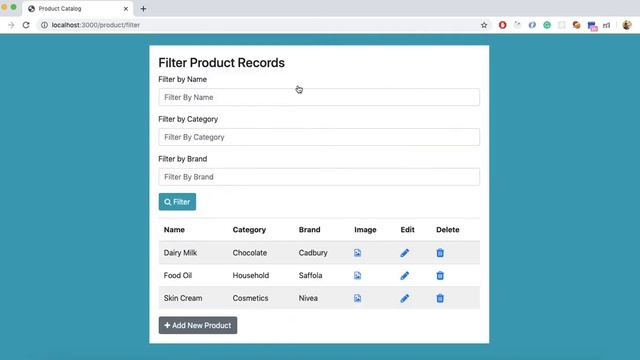View site information icon in address bar
The width and height of the screenshot is (640, 360).
(x=44, y=25)
